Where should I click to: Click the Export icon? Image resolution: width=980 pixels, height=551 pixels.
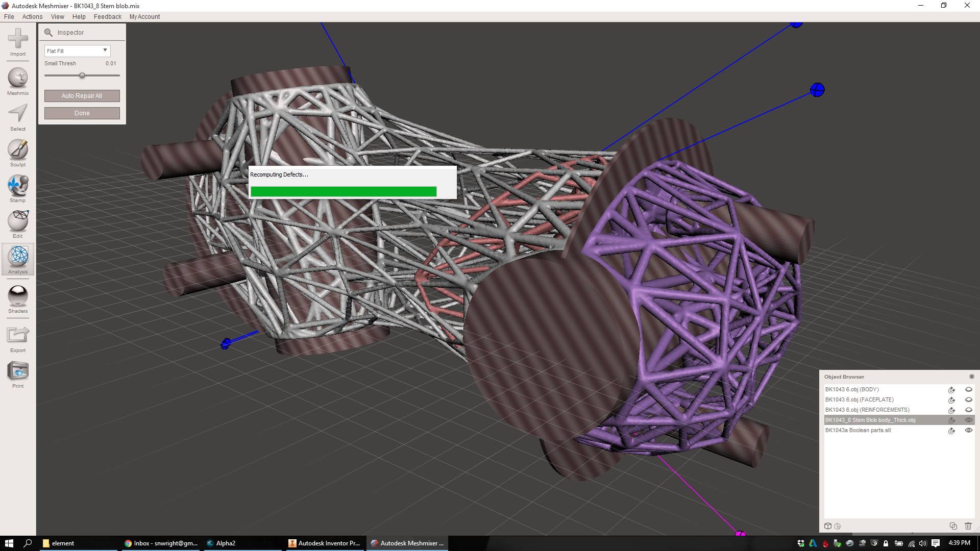pos(18,335)
